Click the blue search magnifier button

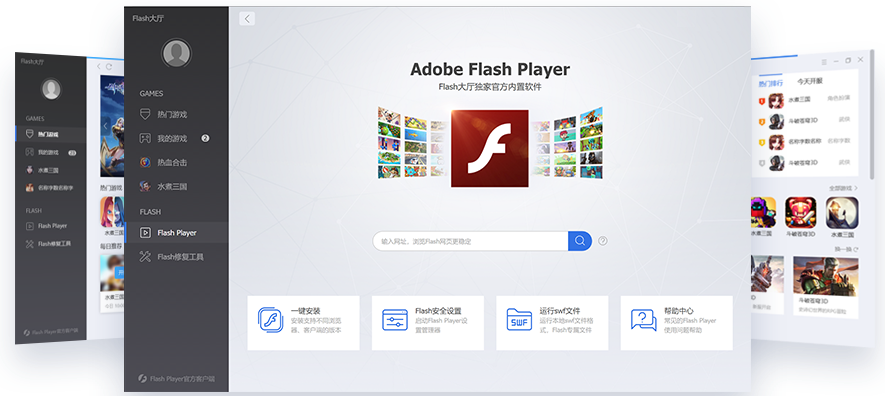[580, 241]
